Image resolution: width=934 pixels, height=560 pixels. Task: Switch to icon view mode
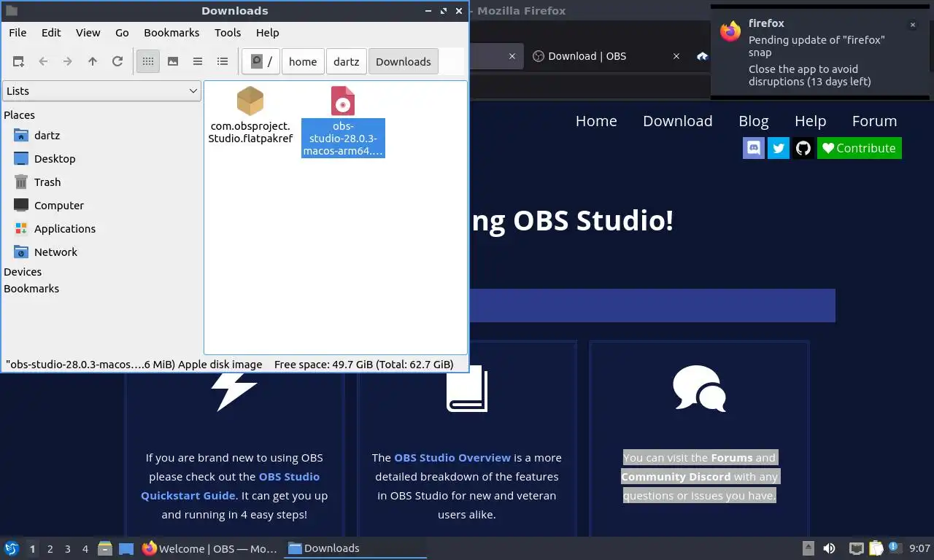(148, 62)
